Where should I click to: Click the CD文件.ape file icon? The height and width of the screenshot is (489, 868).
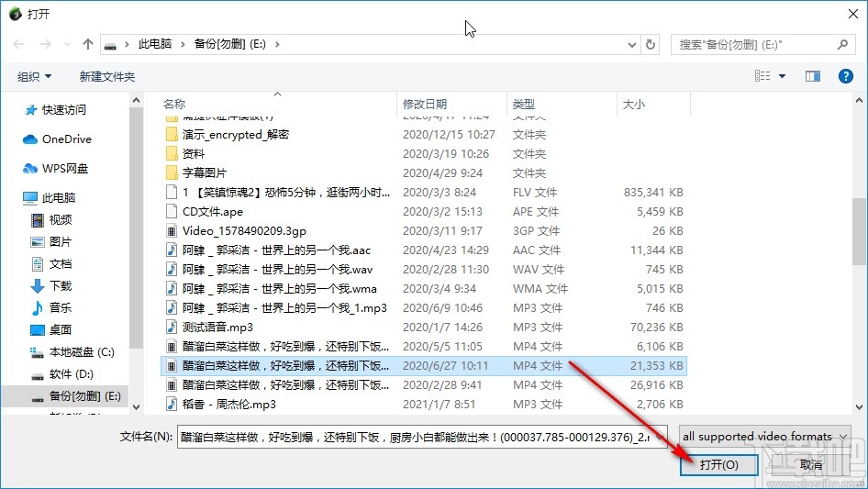click(x=172, y=212)
